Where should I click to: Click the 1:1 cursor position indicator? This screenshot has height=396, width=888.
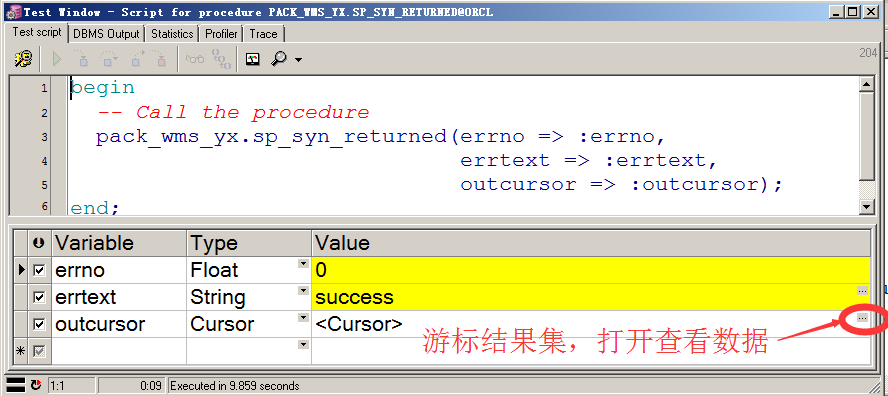coord(71,386)
